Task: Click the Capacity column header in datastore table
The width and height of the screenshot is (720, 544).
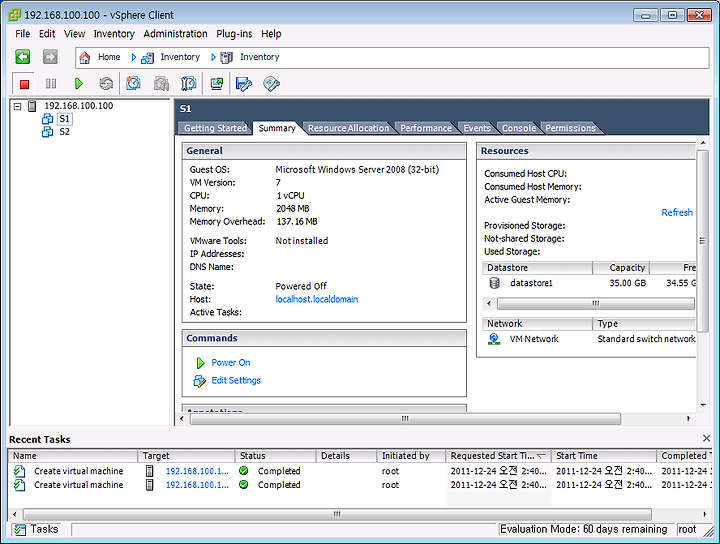Action: (621, 268)
